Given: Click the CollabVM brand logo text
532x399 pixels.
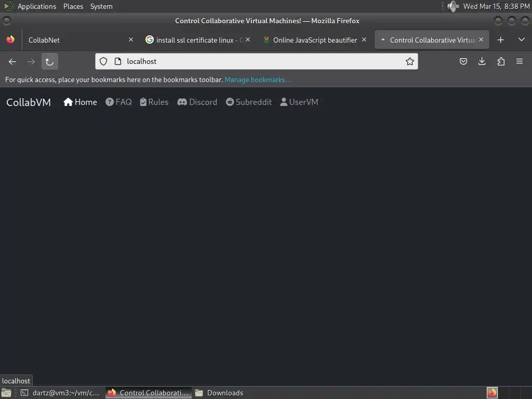Looking at the screenshot, I should point(29,102).
